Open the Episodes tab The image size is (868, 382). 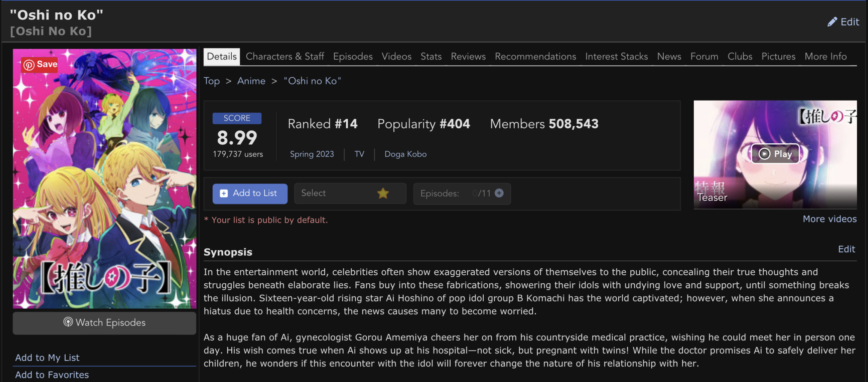(353, 56)
